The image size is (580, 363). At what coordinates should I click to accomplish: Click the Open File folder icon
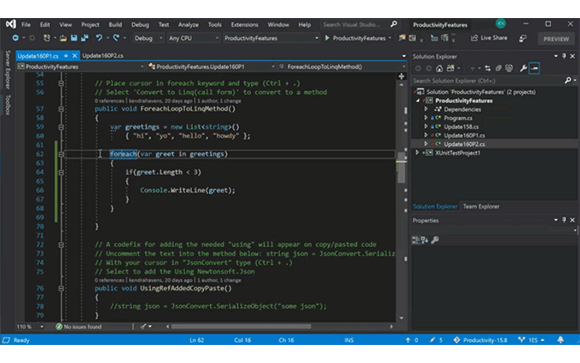63,38
